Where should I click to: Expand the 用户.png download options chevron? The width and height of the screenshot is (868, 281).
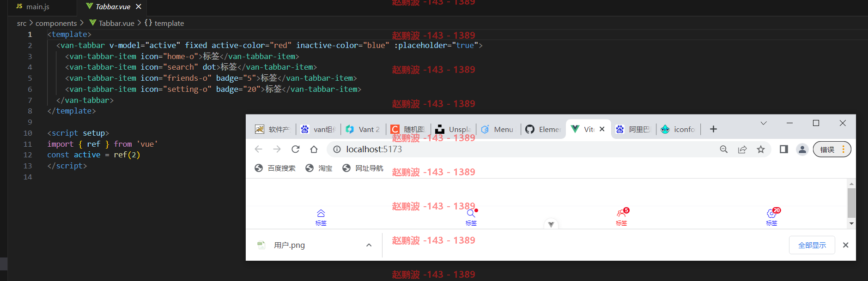[369, 245]
